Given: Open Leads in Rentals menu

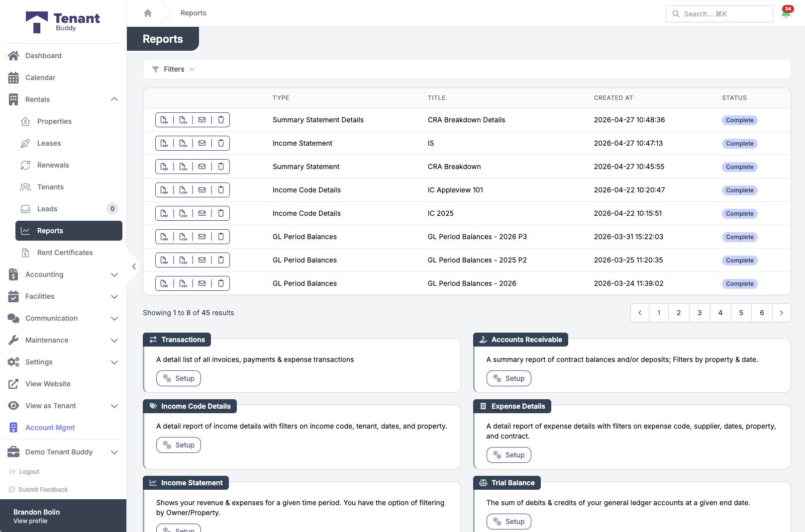Looking at the screenshot, I should tap(69, 209).
